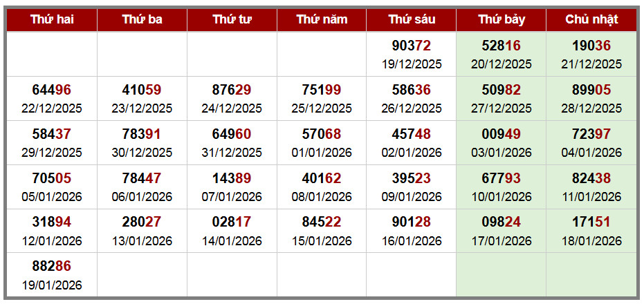Open the 01/01/2026 result 57068
Image resolution: width=644 pixels, height=304 pixels.
coord(322,134)
